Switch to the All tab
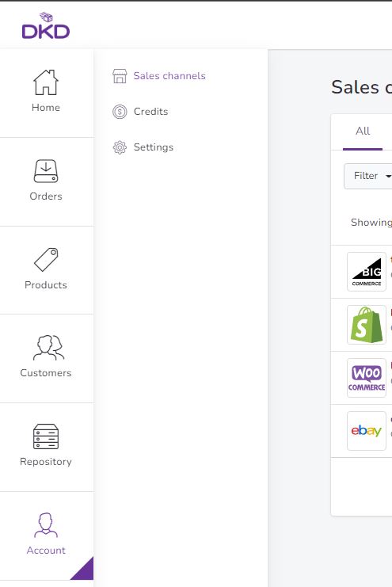 coord(363,131)
